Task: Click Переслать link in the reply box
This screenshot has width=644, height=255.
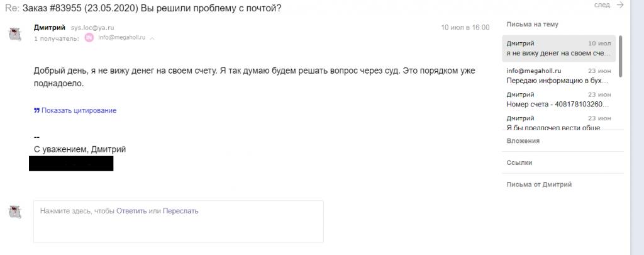Action: (180, 211)
